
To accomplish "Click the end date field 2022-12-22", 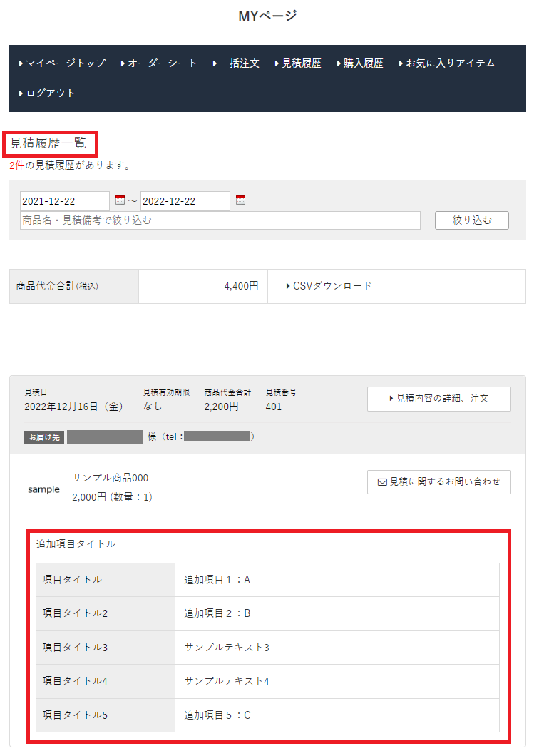I will point(185,201).
